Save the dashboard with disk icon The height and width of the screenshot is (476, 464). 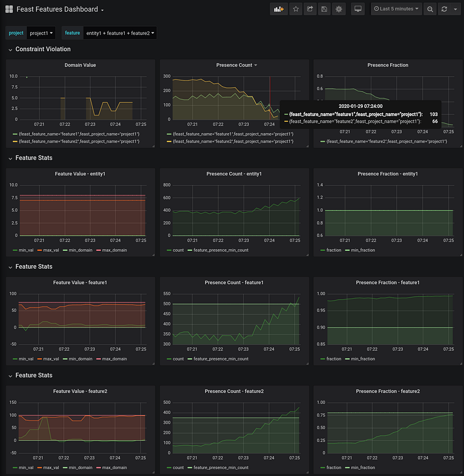tap(324, 9)
